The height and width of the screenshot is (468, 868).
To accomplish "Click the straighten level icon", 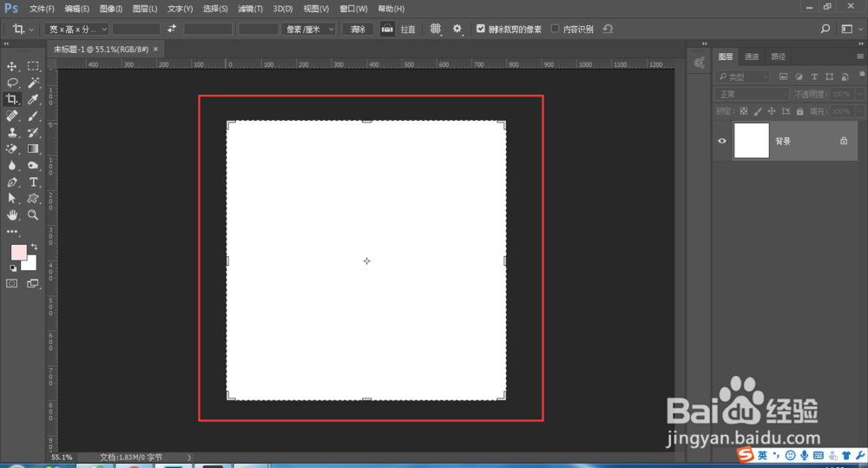I will (387, 29).
